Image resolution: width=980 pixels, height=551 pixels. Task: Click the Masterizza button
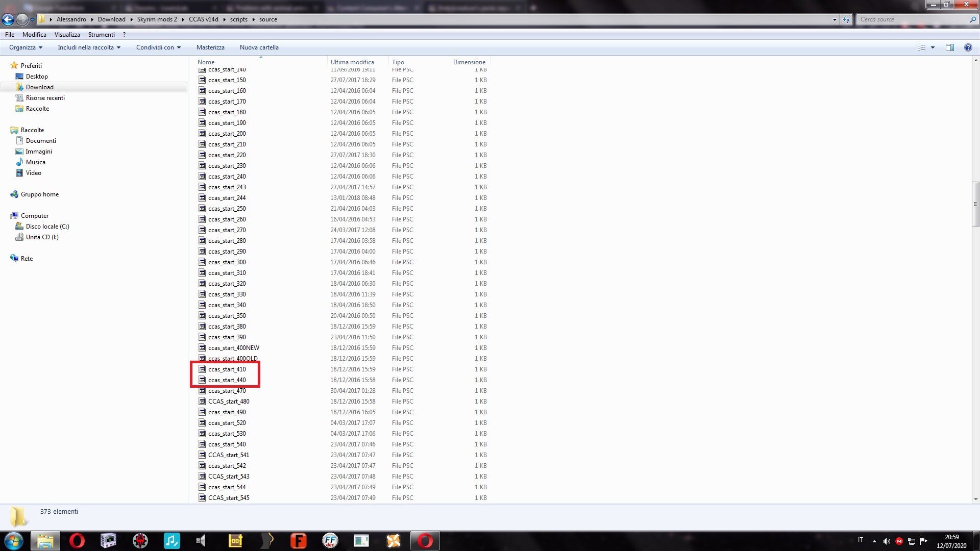coord(210,47)
